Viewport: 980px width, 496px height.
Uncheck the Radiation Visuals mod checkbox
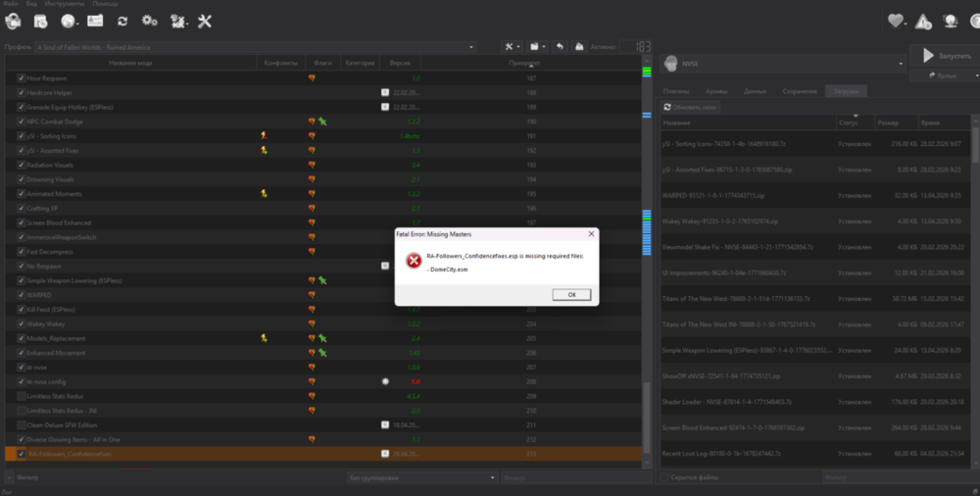tap(22, 165)
